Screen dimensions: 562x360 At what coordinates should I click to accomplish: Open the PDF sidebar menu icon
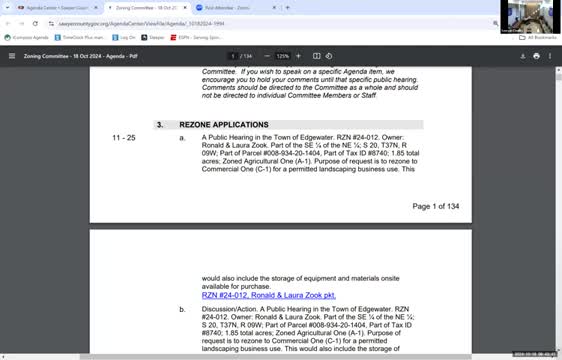click(x=12, y=56)
